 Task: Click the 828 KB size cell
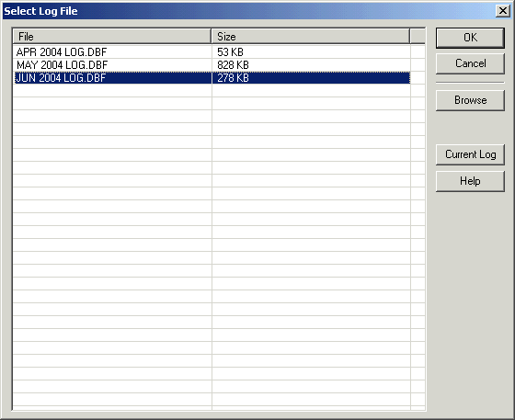tap(311, 65)
